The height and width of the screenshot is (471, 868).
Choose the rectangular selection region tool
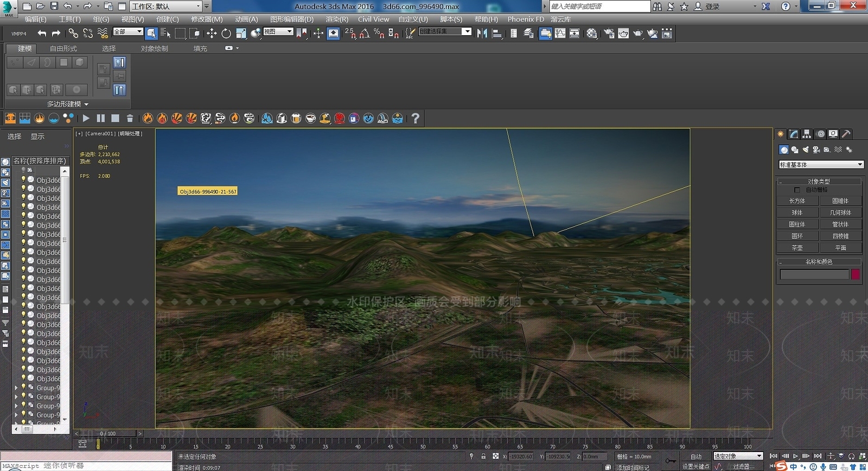tap(180, 34)
